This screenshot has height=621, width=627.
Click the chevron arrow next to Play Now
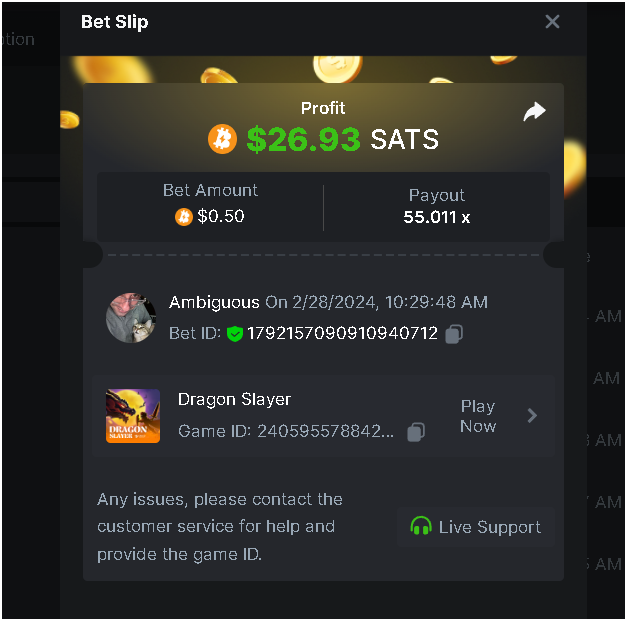(532, 415)
